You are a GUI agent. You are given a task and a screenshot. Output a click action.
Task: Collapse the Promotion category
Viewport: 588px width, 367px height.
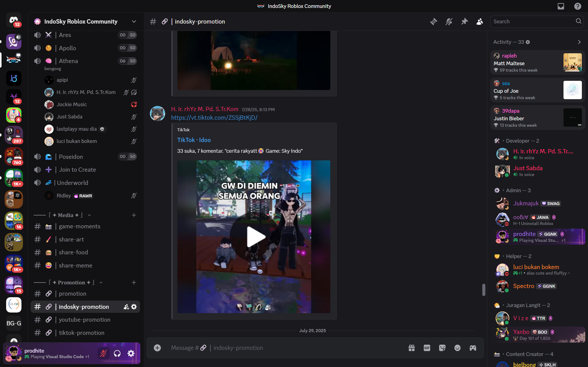tap(68, 283)
